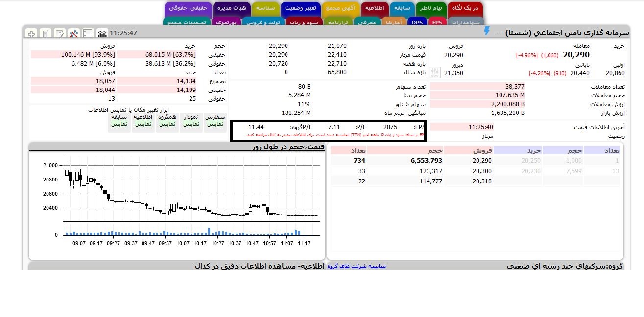Click trade value 2,200.088 B
This screenshot has width=644, height=317.
508,104
